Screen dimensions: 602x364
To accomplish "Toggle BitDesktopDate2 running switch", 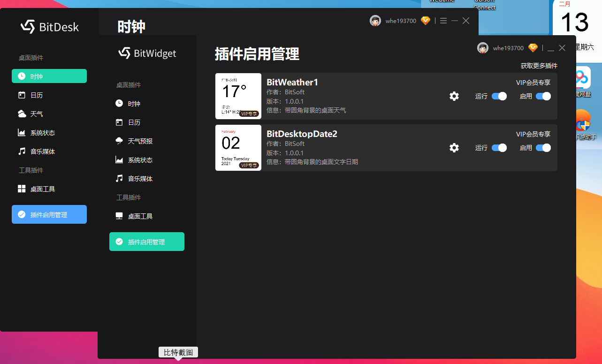I will coord(499,148).
